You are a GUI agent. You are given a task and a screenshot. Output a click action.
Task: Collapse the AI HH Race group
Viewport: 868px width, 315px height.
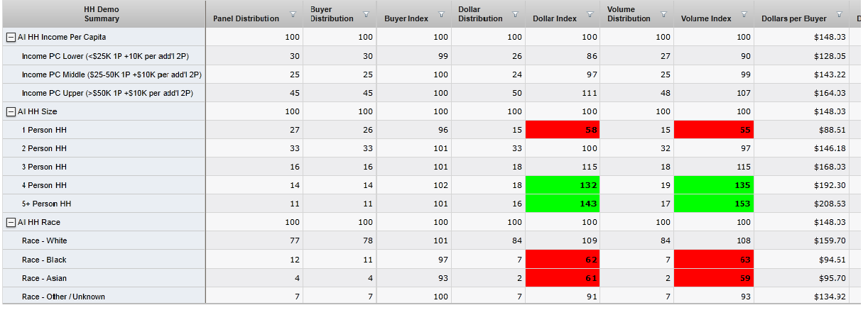pyautogui.click(x=11, y=223)
